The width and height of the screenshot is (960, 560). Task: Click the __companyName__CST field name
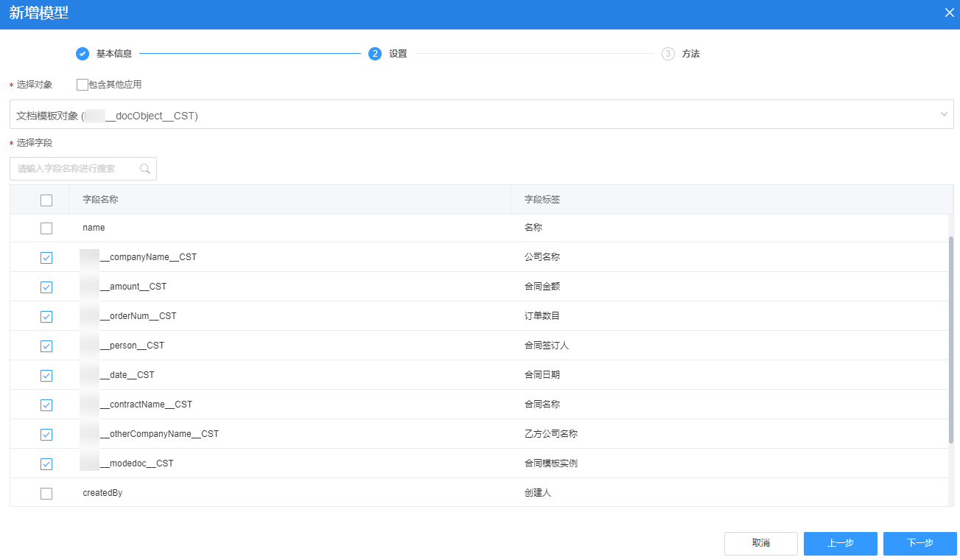(x=138, y=257)
